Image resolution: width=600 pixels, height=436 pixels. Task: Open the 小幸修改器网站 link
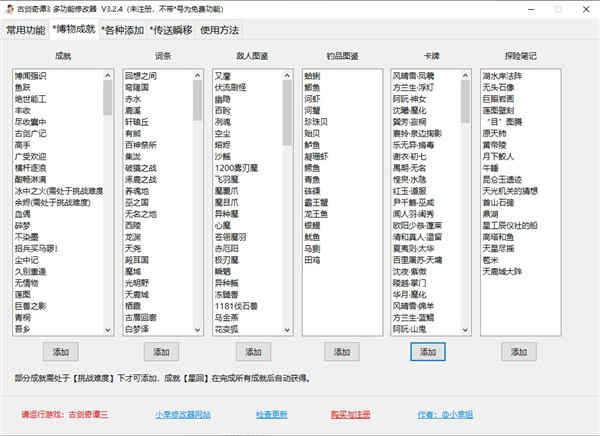(183, 414)
